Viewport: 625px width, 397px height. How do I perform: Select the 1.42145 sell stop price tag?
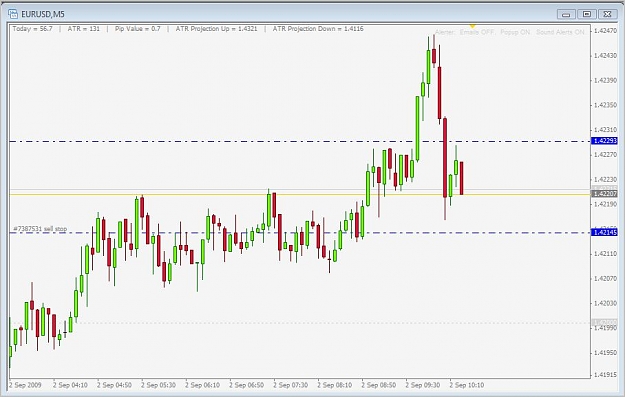click(604, 232)
